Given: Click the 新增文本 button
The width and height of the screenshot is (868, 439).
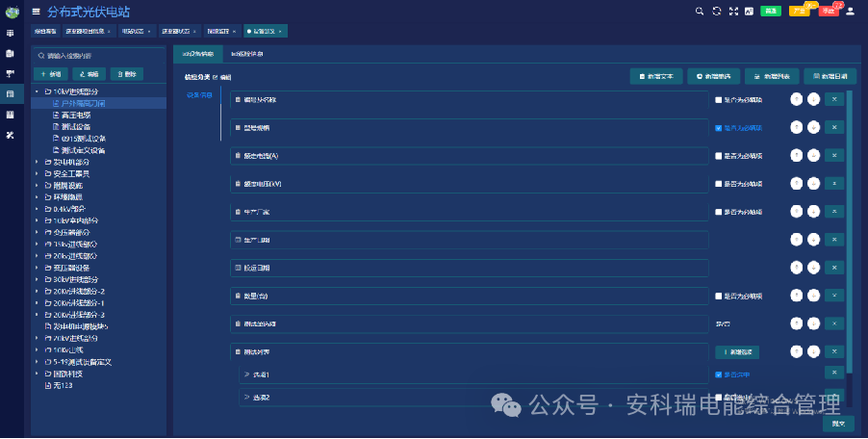Looking at the screenshot, I should click(x=656, y=76).
